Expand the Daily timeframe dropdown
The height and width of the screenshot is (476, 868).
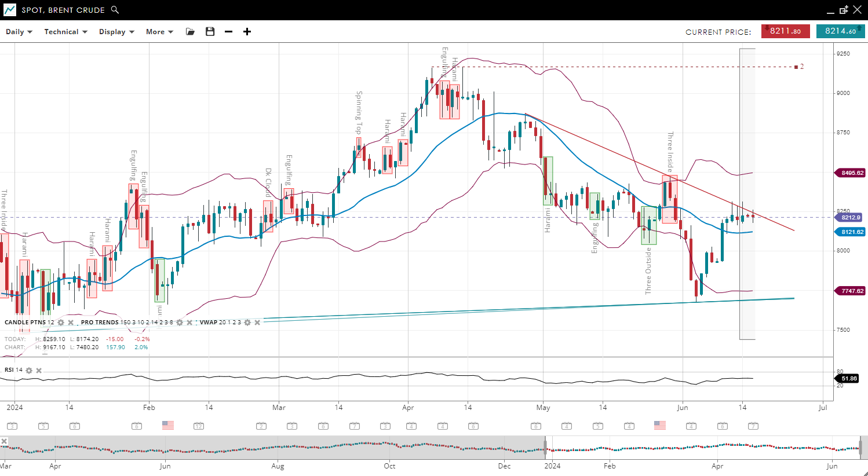(x=19, y=32)
